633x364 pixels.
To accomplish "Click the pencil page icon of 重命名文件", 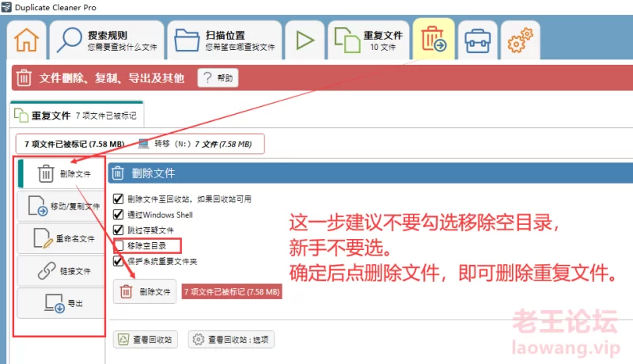I will (44, 238).
